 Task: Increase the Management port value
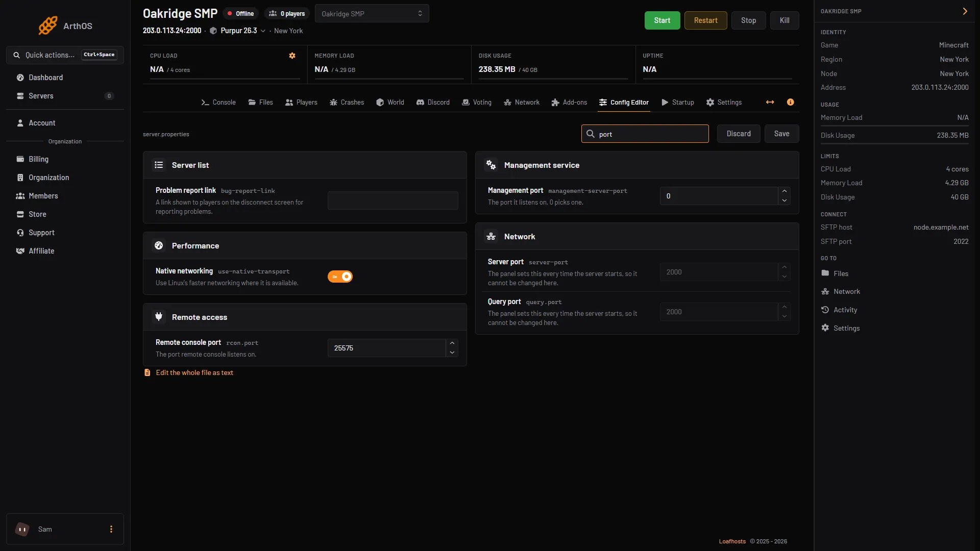click(x=784, y=191)
